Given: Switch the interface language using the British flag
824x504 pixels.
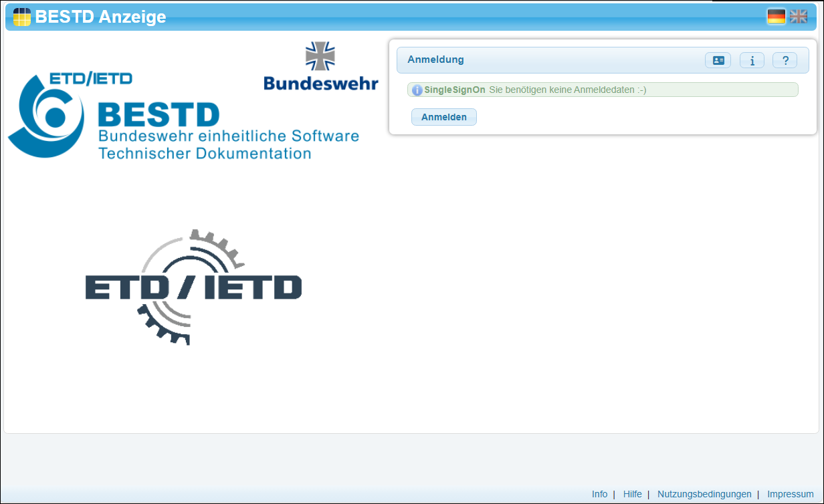Looking at the screenshot, I should tap(799, 16).
